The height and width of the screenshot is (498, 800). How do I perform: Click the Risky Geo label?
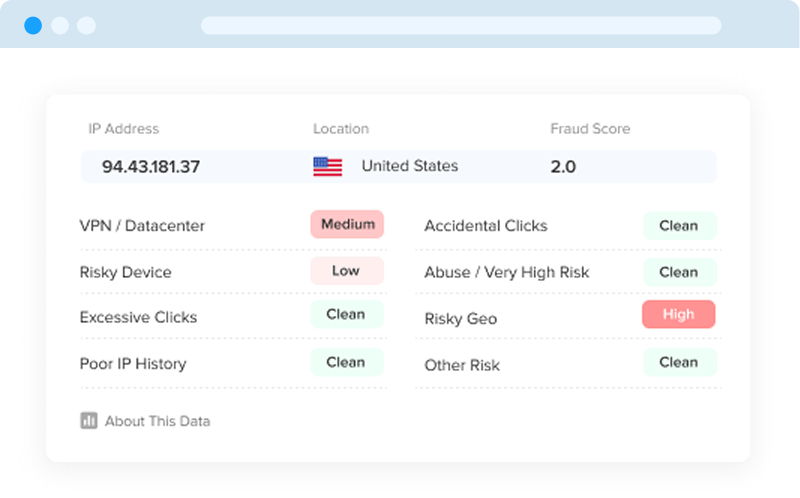click(461, 318)
